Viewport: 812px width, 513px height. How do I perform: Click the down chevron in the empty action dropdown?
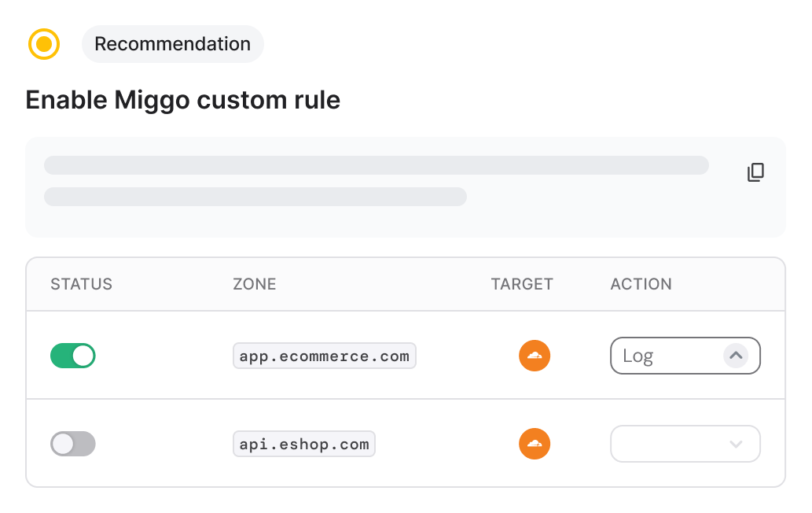click(736, 444)
